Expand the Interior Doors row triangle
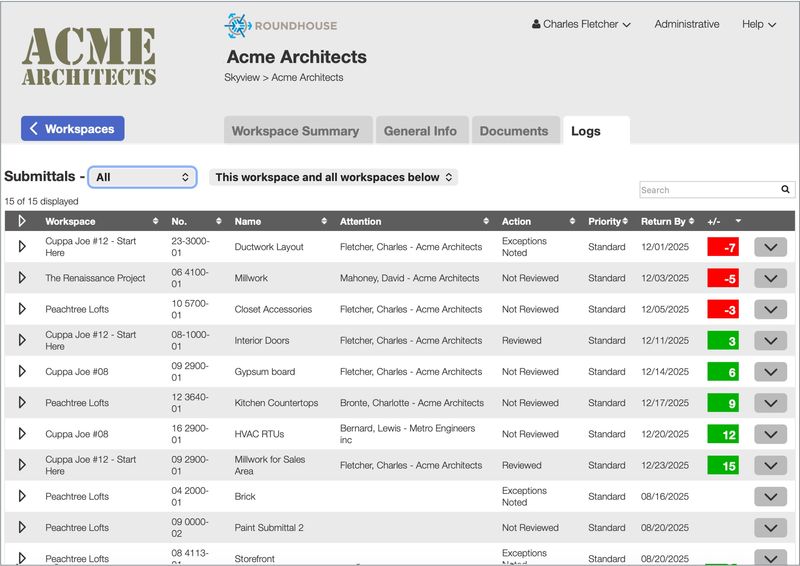 tap(22, 340)
